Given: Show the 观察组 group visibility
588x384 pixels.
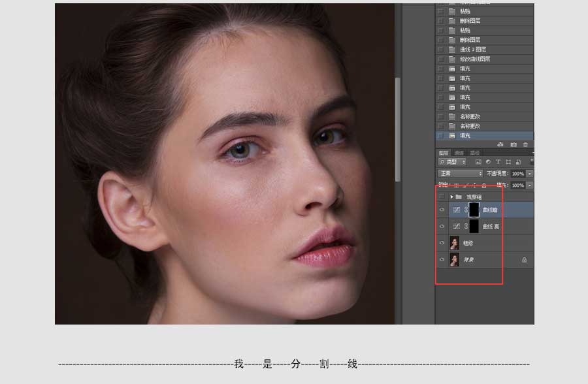Looking at the screenshot, I should (x=442, y=197).
